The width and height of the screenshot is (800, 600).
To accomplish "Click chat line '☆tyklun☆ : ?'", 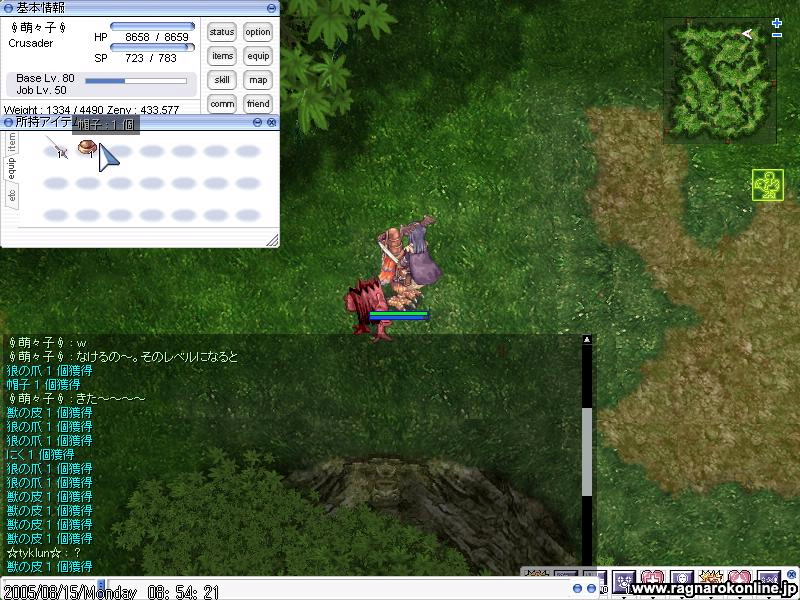I will 44,553.
